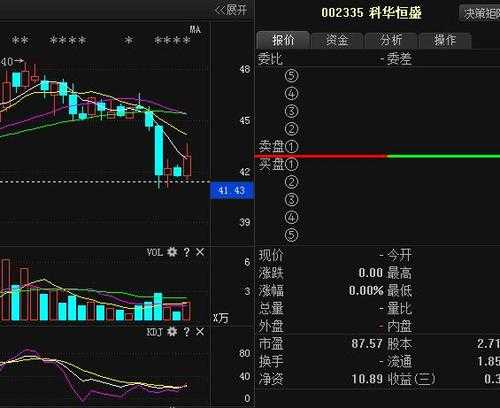Click stock title 002335 科华恒盛

tap(371, 13)
